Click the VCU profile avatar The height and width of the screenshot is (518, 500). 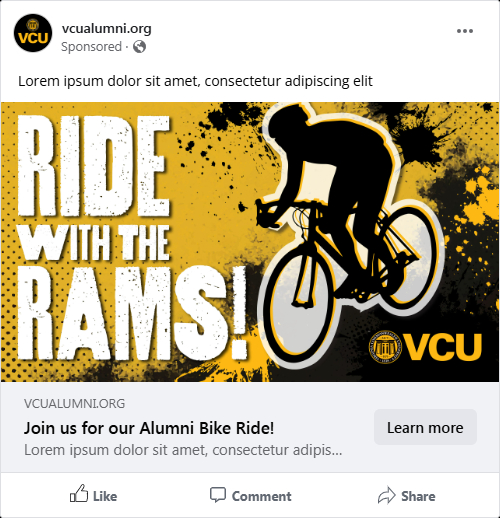click(x=33, y=33)
